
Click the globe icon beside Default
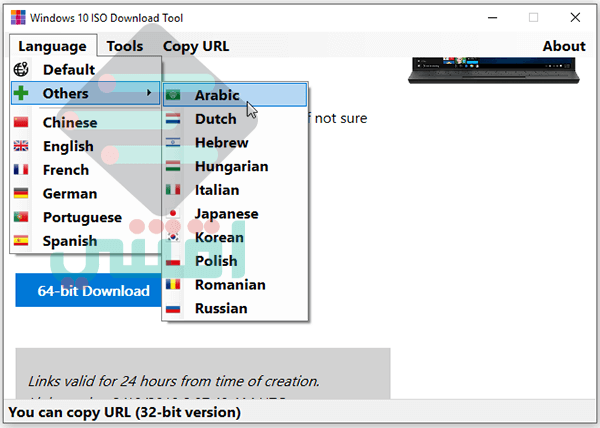pyautogui.click(x=21, y=70)
